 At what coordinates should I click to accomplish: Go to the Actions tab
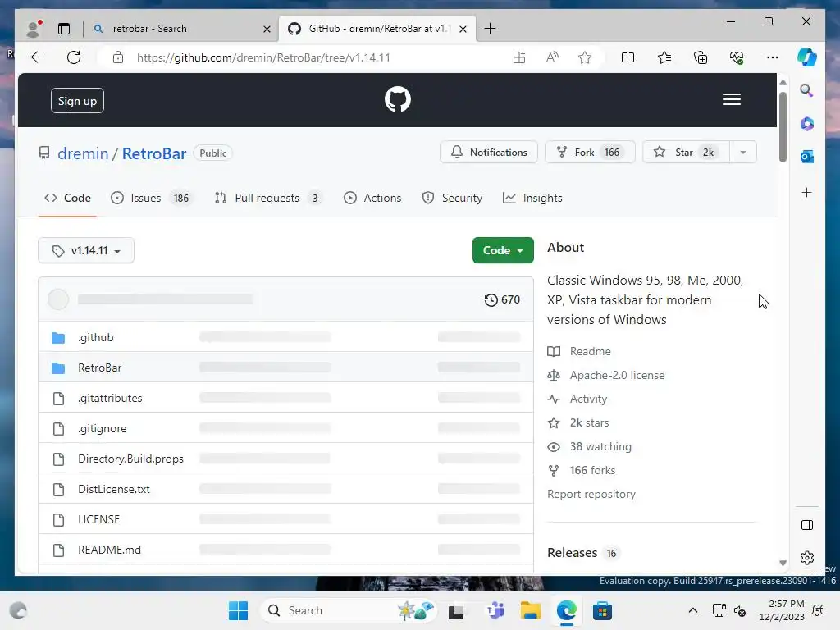tap(372, 198)
